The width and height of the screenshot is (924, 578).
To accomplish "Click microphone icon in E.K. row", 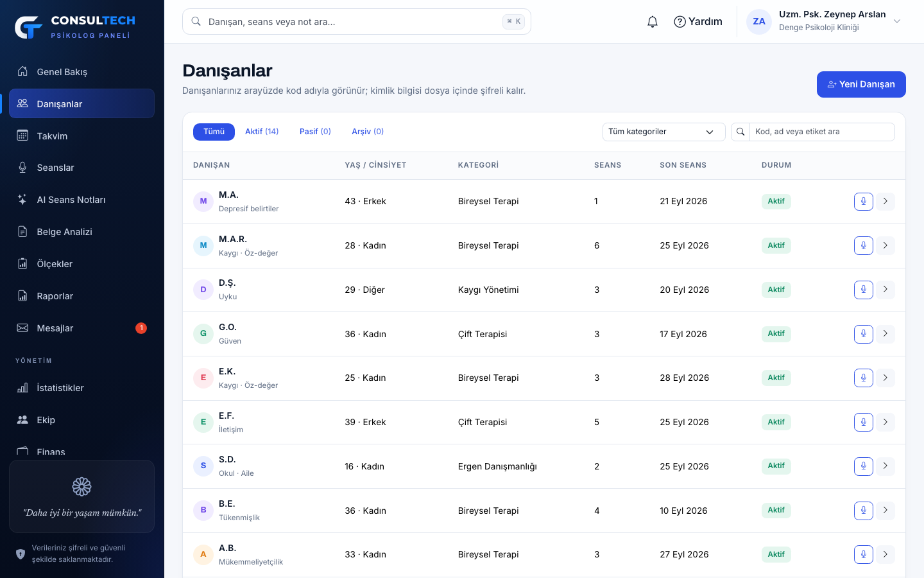I will click(x=864, y=378).
